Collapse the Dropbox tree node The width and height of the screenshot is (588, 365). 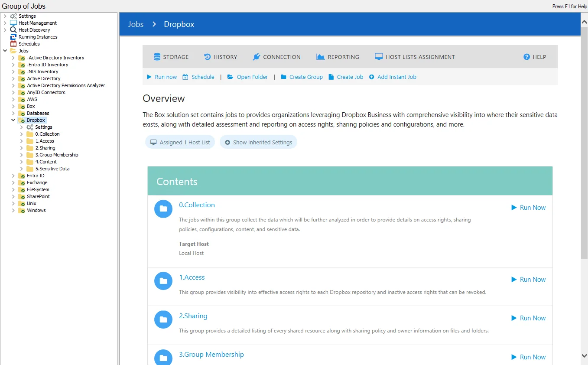(x=13, y=120)
